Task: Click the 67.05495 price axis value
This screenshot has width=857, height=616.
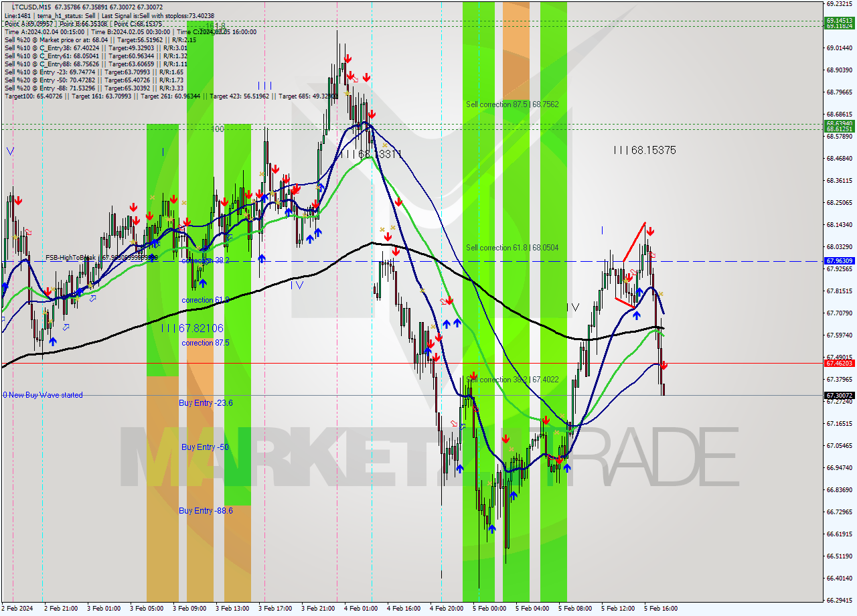Action: [x=840, y=446]
